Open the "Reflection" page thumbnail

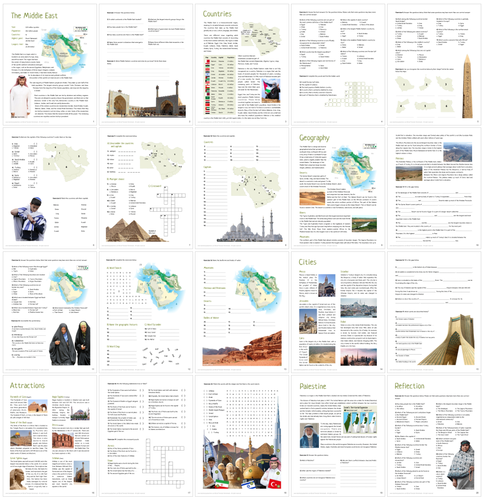[434, 436]
